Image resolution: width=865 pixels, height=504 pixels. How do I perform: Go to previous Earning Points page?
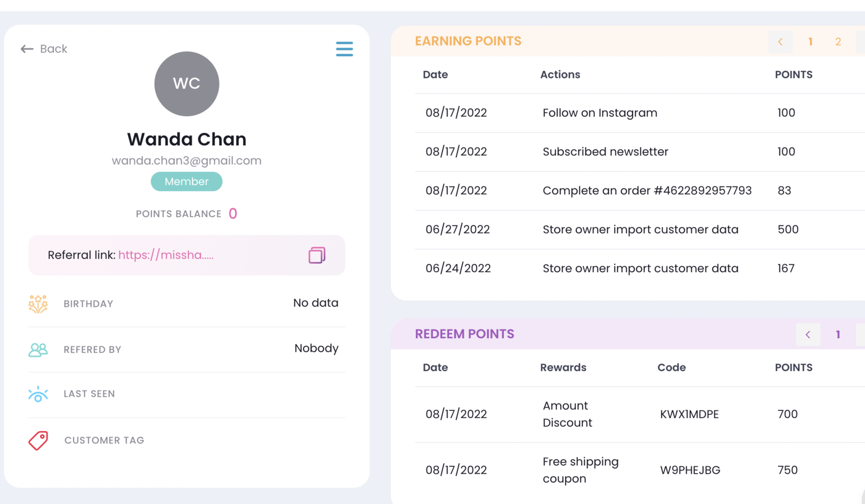(x=780, y=42)
